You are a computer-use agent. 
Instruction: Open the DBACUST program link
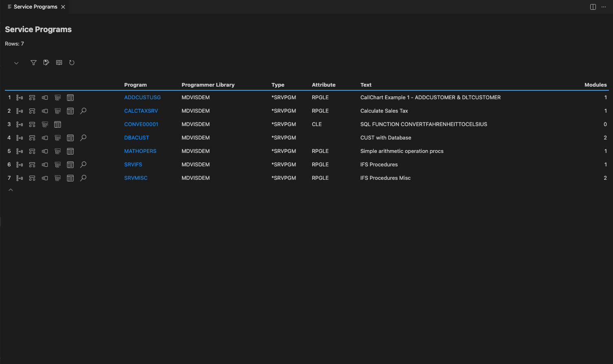pos(136,138)
